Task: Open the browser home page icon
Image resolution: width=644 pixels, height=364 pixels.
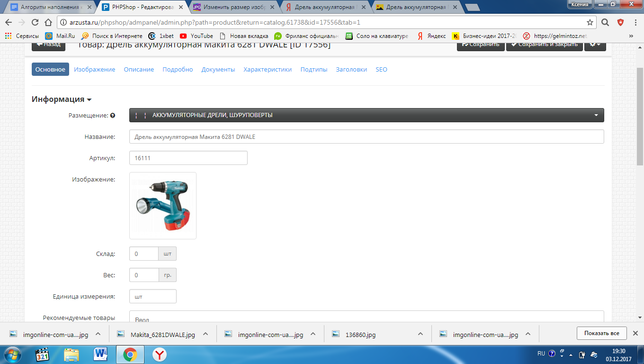Action: [48, 22]
